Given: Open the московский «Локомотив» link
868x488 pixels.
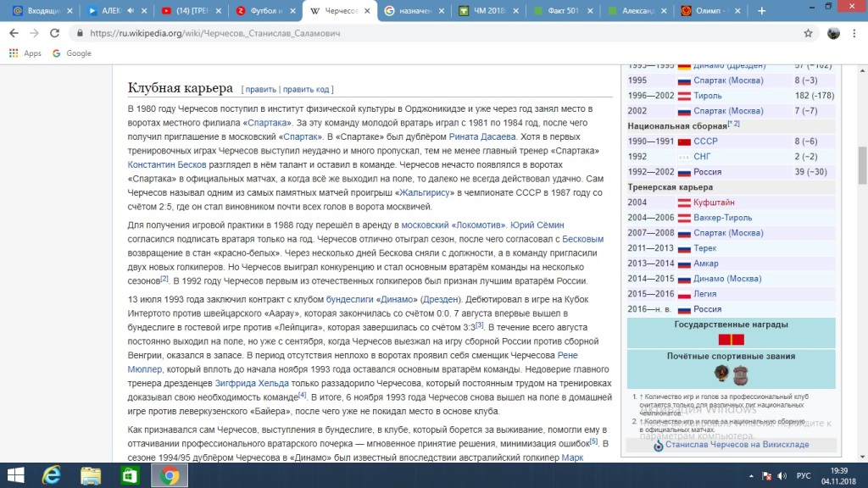Looking at the screenshot, I should (453, 225).
